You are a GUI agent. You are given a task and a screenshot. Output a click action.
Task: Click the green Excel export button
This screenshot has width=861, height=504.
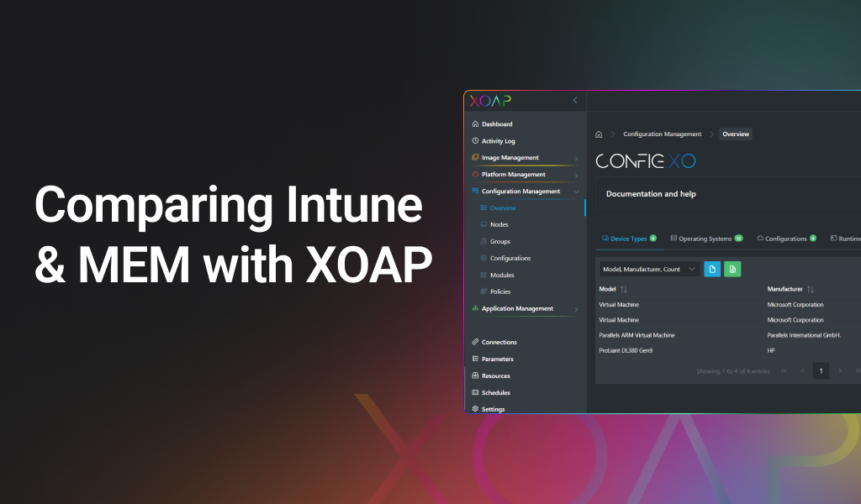click(x=732, y=270)
